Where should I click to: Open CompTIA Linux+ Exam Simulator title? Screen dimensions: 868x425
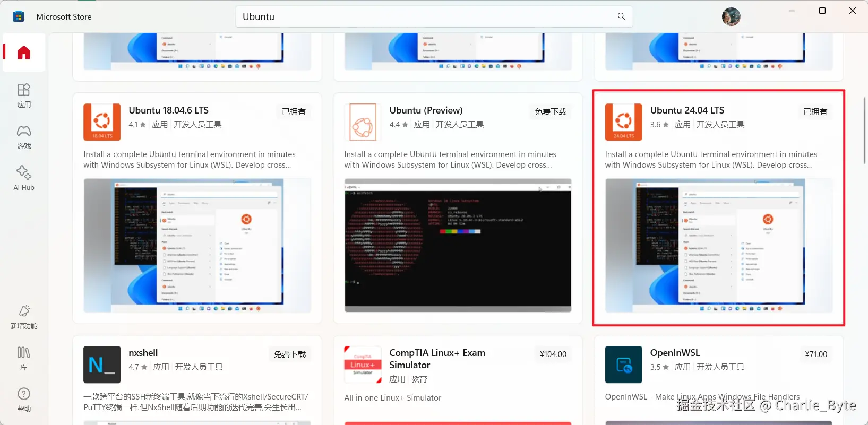[437, 359]
